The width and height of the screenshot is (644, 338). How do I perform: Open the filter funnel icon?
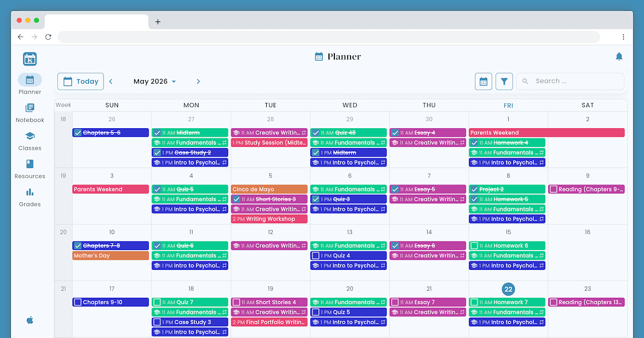(504, 82)
